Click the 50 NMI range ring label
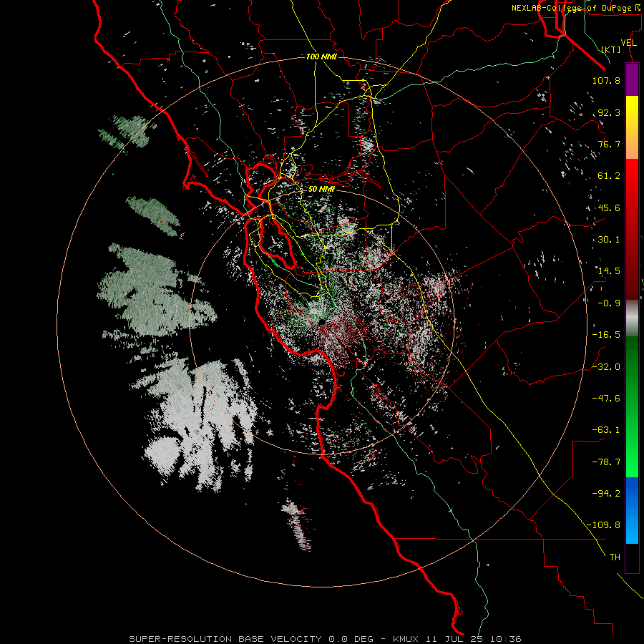The height and width of the screenshot is (644, 644). tap(321, 190)
